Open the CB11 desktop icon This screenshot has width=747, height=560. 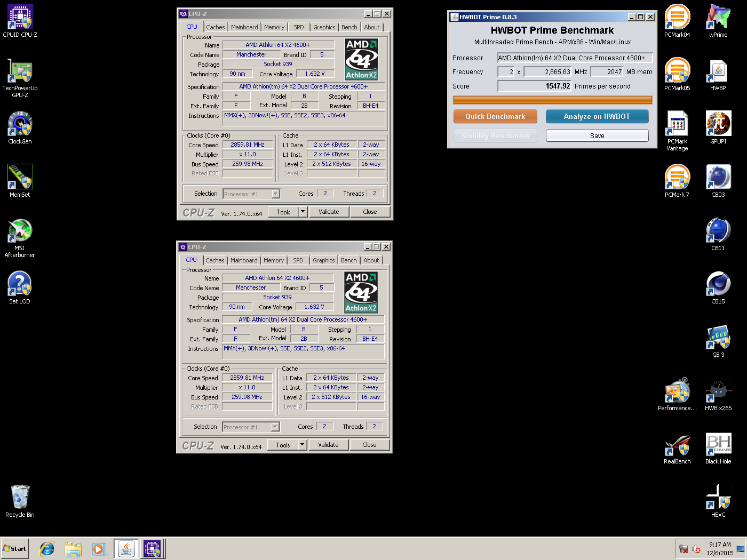pyautogui.click(x=718, y=235)
